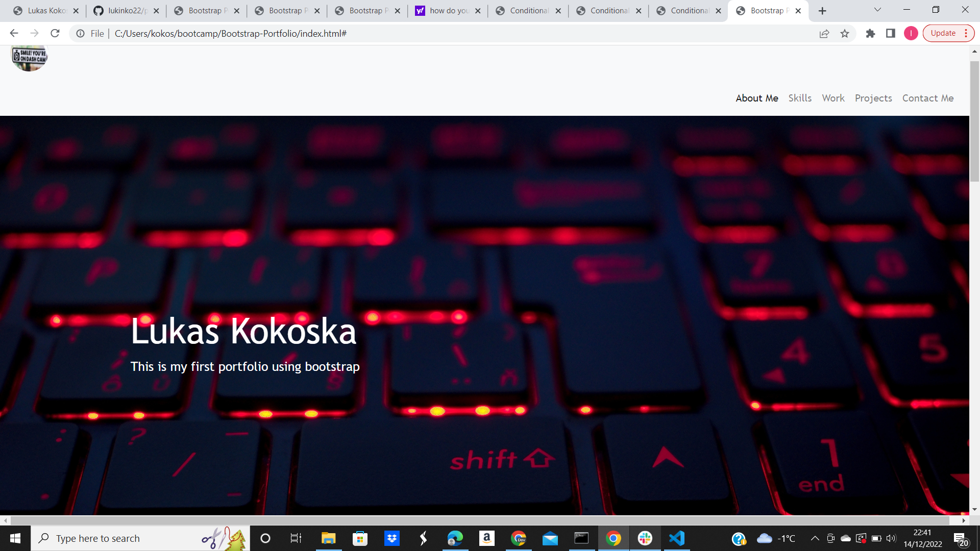Open File Explorer from the taskbar
The width and height of the screenshot is (980, 551).
click(328, 538)
